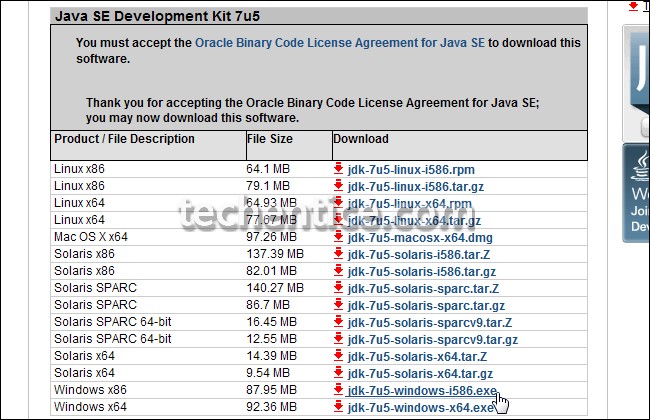Click red download arrow beside jdk-7u5-solaris-sparc.tar.gz
This screenshot has height=420, width=650.
click(x=338, y=304)
